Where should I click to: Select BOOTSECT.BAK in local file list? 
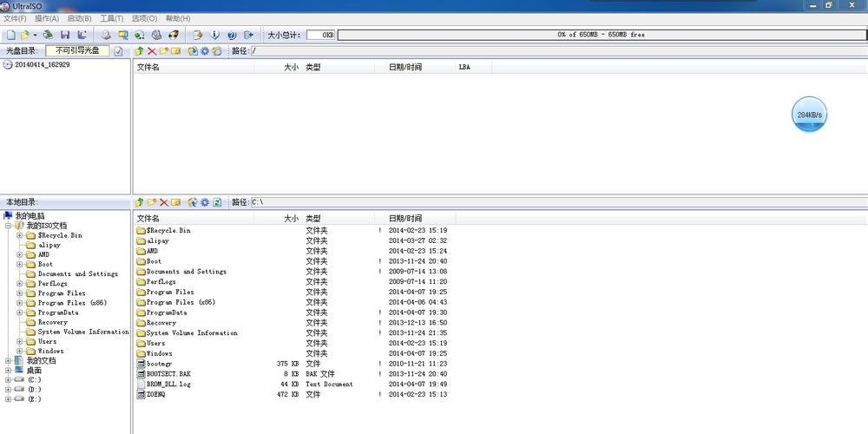click(168, 374)
